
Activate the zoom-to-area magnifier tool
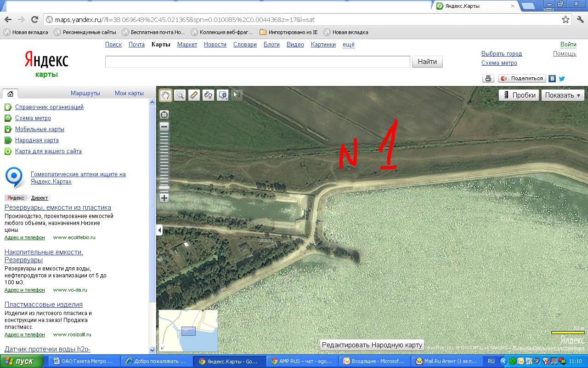pyautogui.click(x=180, y=95)
